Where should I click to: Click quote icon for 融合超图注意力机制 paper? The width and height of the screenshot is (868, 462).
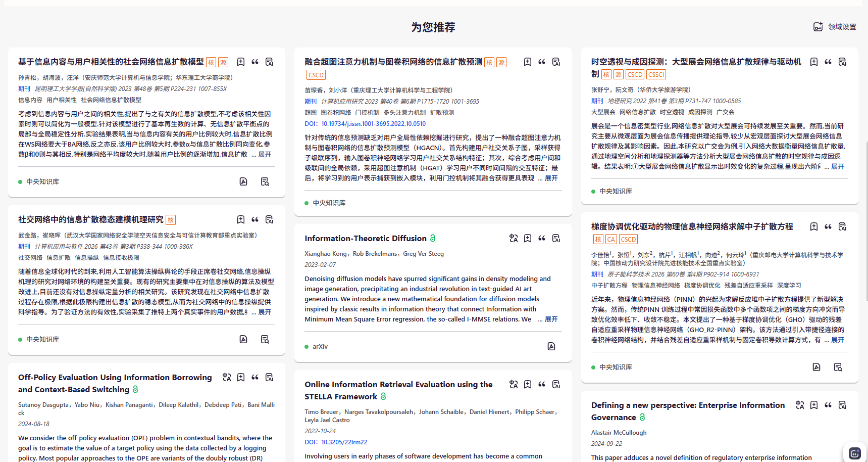tap(542, 62)
